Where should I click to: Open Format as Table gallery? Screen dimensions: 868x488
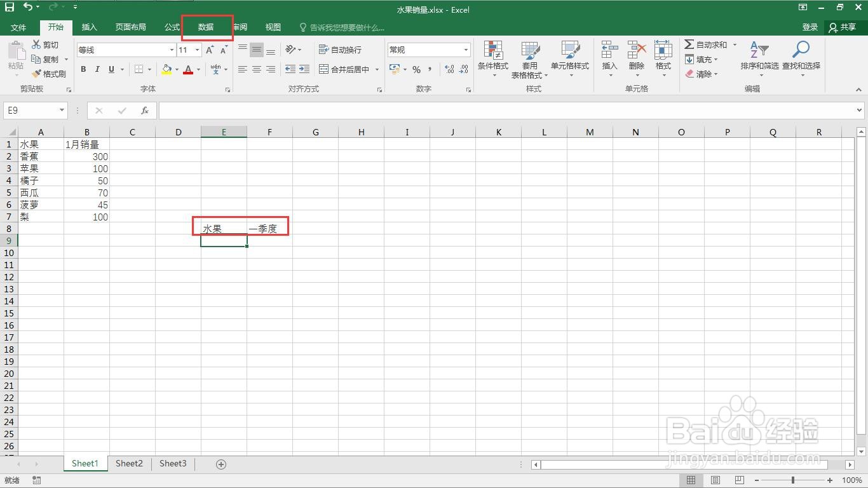pos(529,59)
